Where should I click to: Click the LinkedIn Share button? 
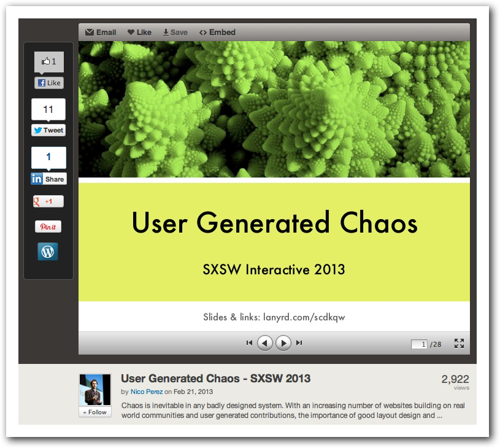point(49,179)
